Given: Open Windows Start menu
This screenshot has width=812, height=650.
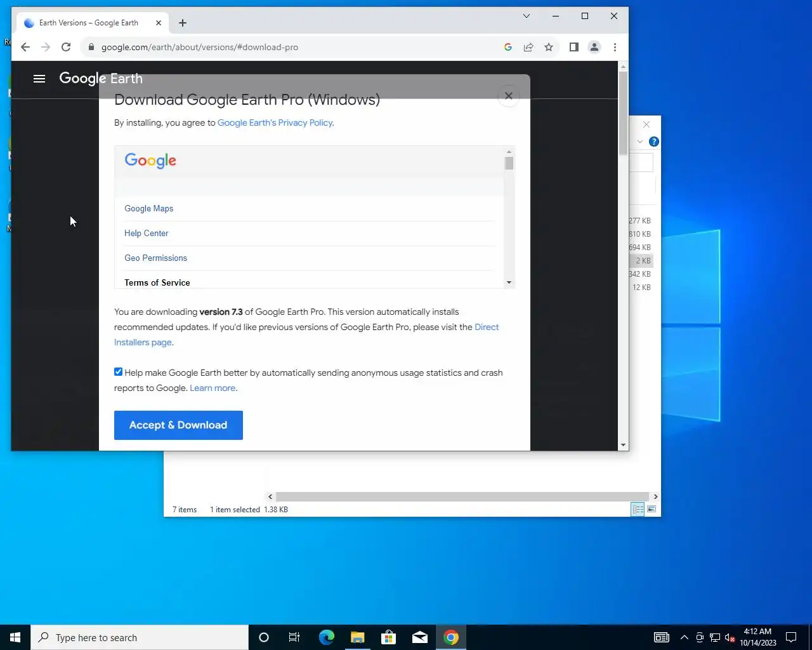Looking at the screenshot, I should pos(15,637).
